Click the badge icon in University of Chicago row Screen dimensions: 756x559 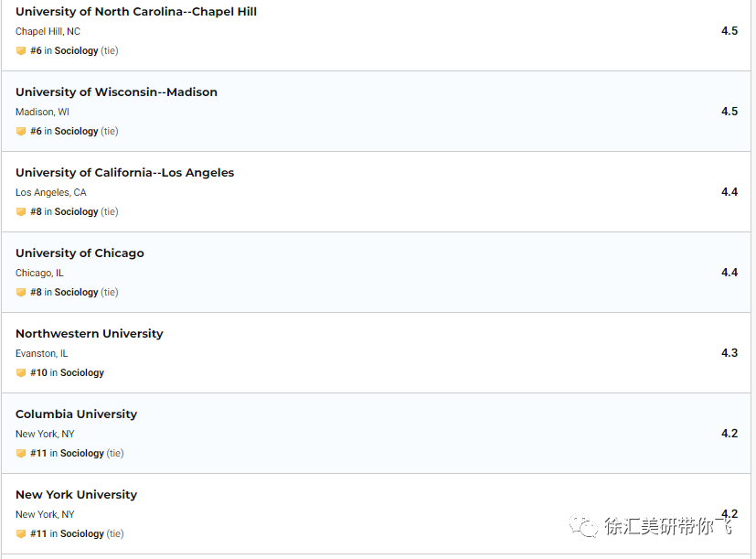[x=21, y=293]
